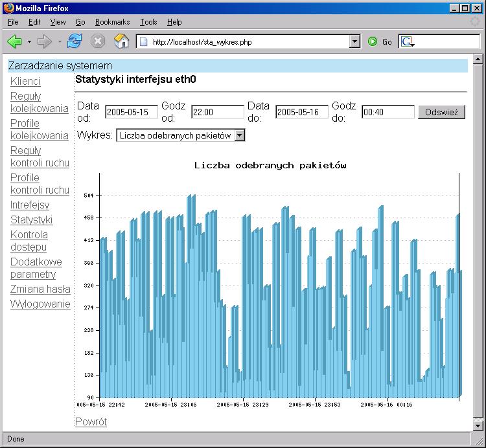The width and height of the screenshot is (486, 448).
Task: Reload the page with the Refresh icon
Action: pos(75,41)
